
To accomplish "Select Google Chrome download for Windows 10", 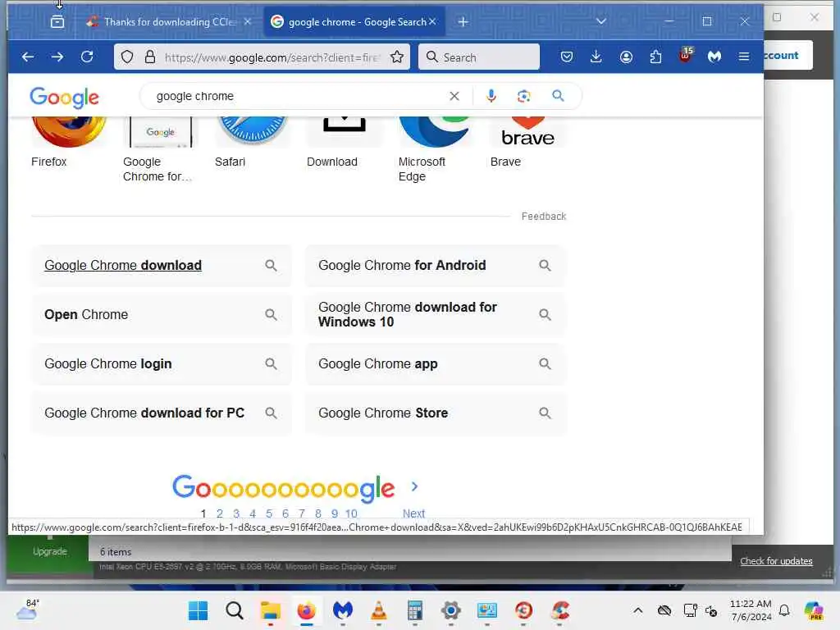I will click(436, 314).
